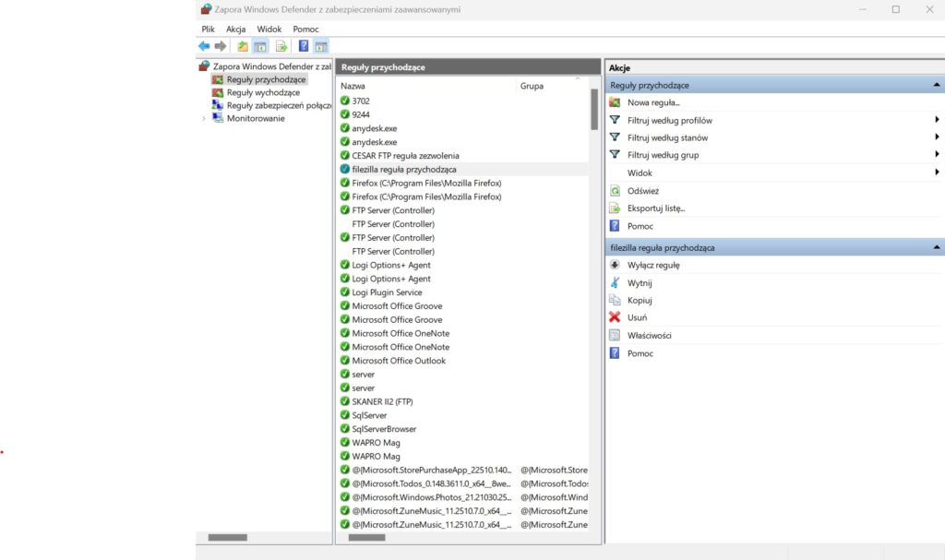Open the Akcja menu

(x=235, y=29)
